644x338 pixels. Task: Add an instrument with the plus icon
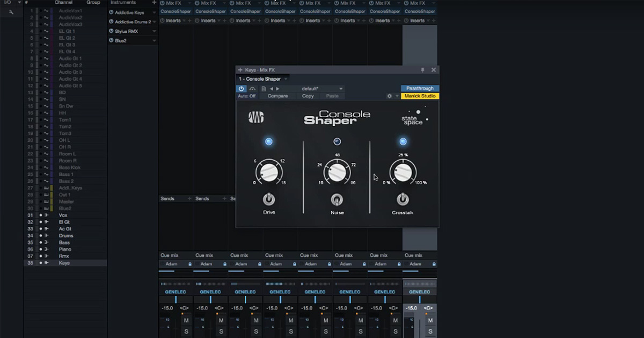(155, 3)
